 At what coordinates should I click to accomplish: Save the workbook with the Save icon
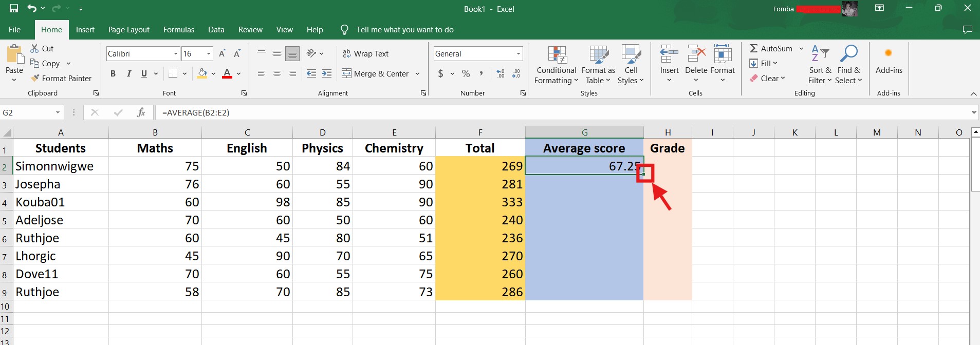click(14, 9)
